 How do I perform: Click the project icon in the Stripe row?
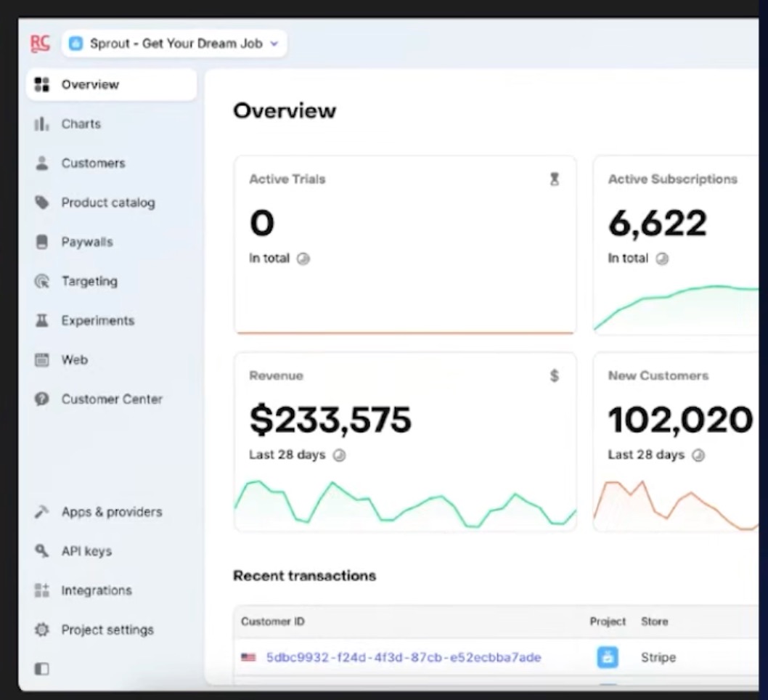pos(608,657)
